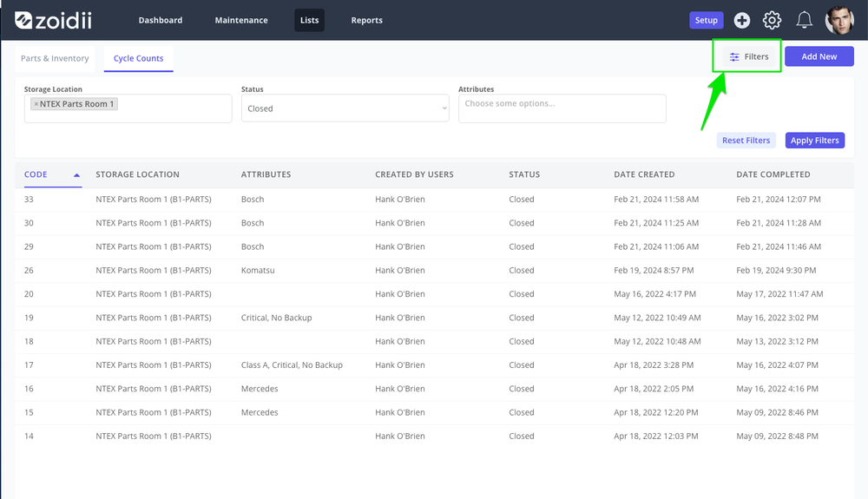This screenshot has height=499, width=868.
Task: Click the Add New button
Action: 819,56
